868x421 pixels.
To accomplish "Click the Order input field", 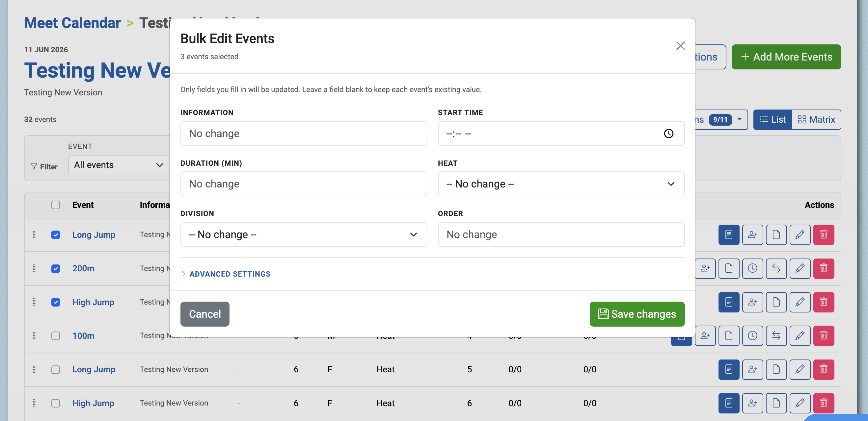I will (561, 235).
